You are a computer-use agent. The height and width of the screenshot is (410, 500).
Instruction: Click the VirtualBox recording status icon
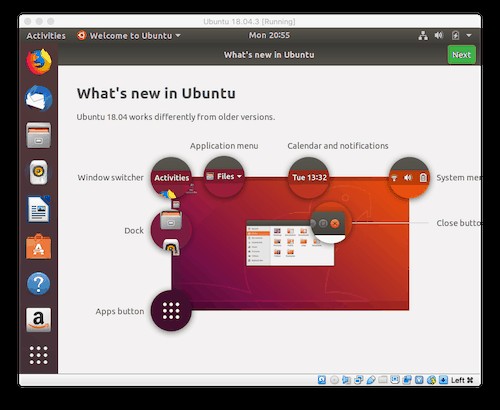pyautogui.click(x=407, y=380)
